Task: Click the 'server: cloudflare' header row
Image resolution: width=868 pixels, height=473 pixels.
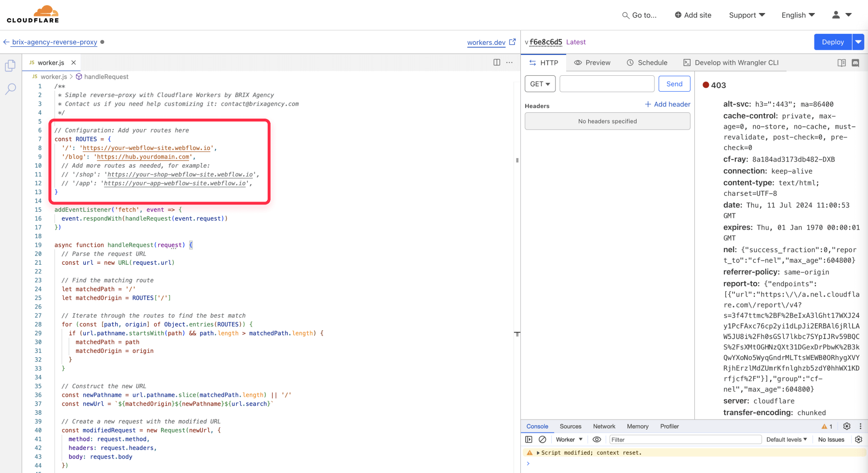Action: click(759, 401)
